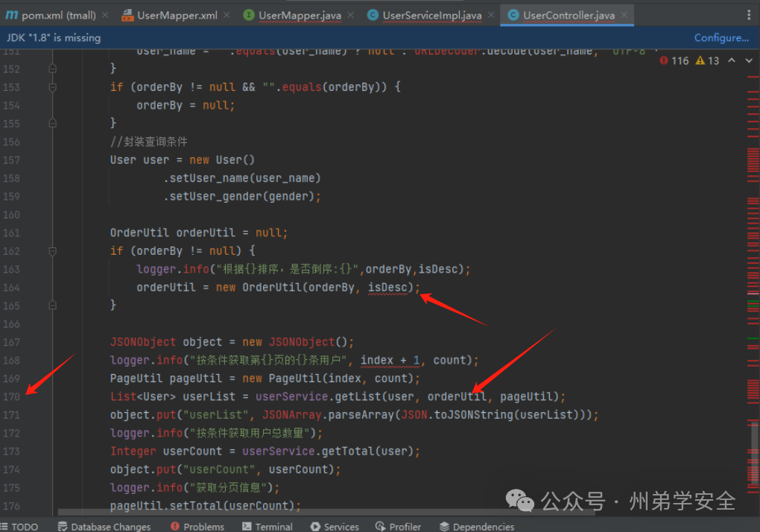Collapse fold marker at line 155
The height and width of the screenshot is (532, 760).
click(x=53, y=124)
